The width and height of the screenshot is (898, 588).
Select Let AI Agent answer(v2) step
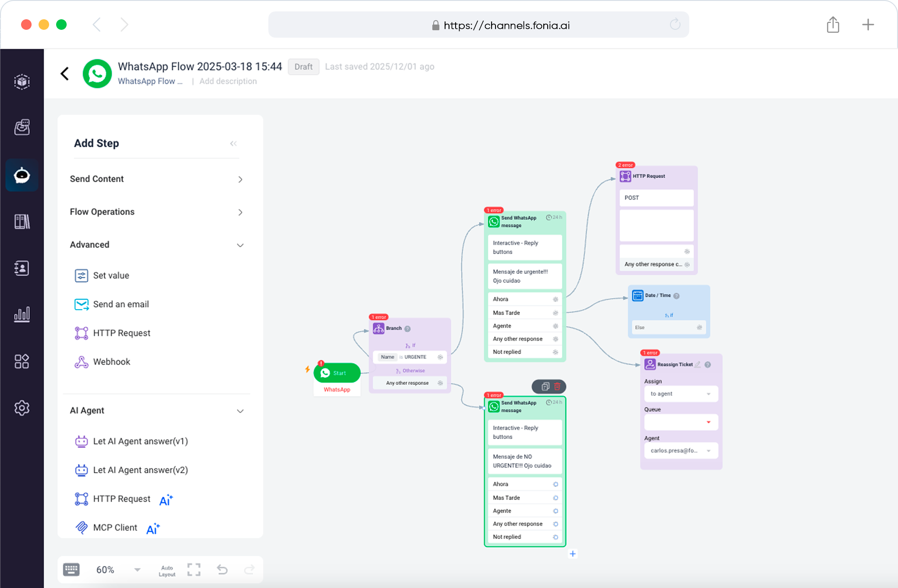pyautogui.click(x=140, y=470)
